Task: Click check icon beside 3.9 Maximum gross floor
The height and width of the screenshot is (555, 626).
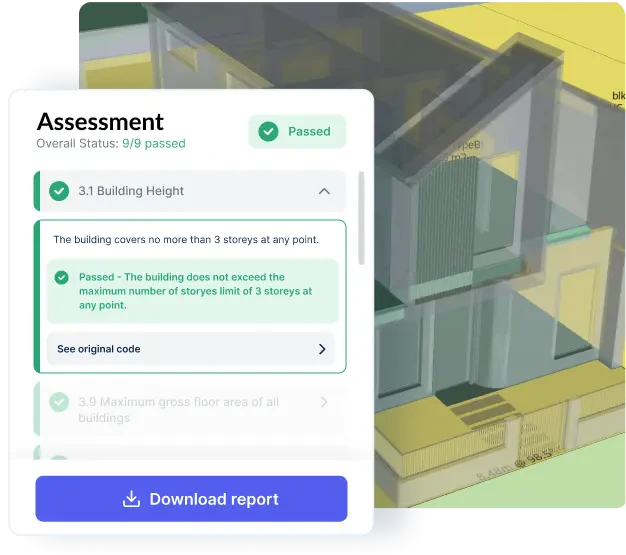Action: click(59, 402)
